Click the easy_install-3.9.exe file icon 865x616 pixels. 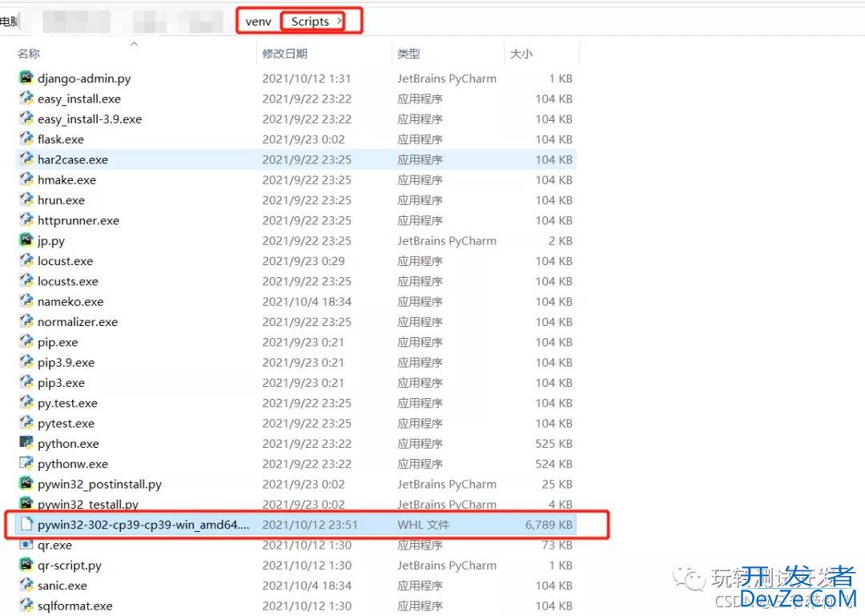click(26, 119)
